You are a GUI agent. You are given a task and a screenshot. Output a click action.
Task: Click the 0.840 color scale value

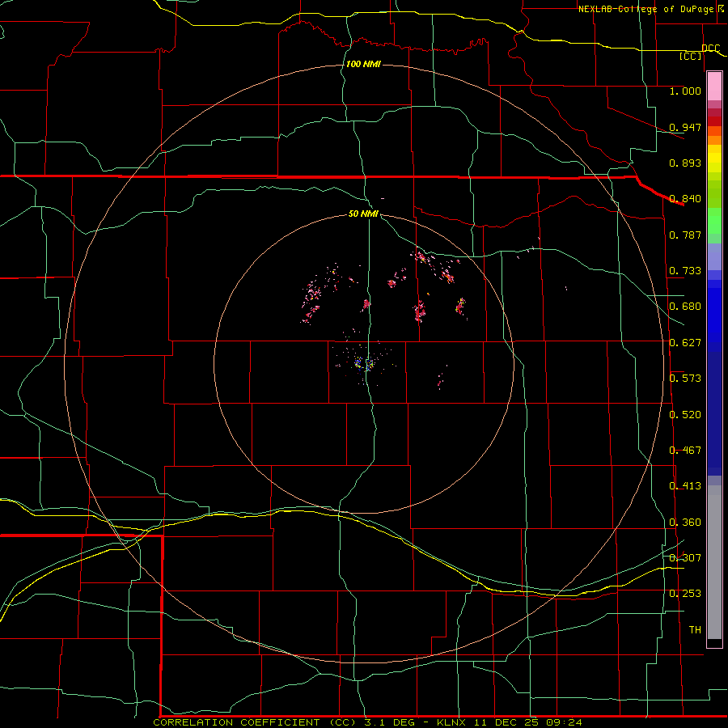tap(685, 199)
